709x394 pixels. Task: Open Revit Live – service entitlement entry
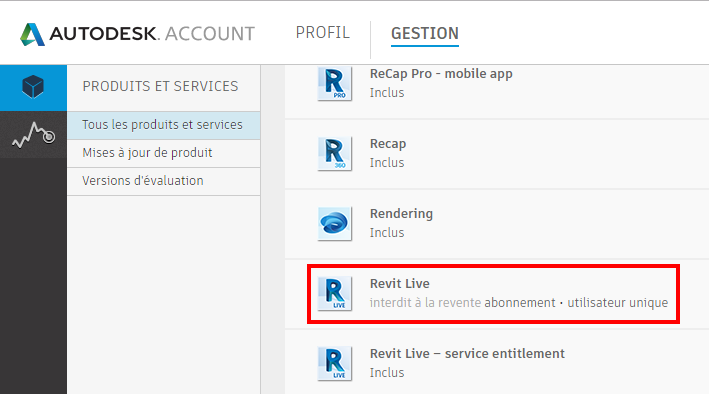(467, 353)
